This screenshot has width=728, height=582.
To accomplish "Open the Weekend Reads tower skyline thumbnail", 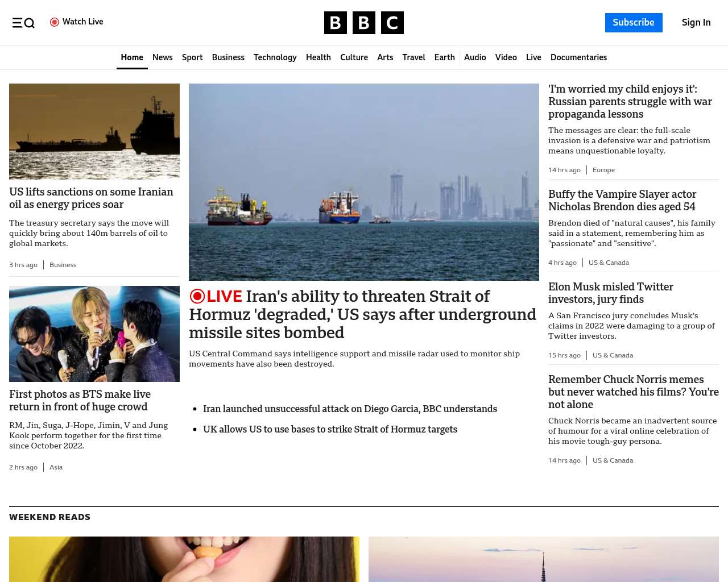I will pos(544,559).
